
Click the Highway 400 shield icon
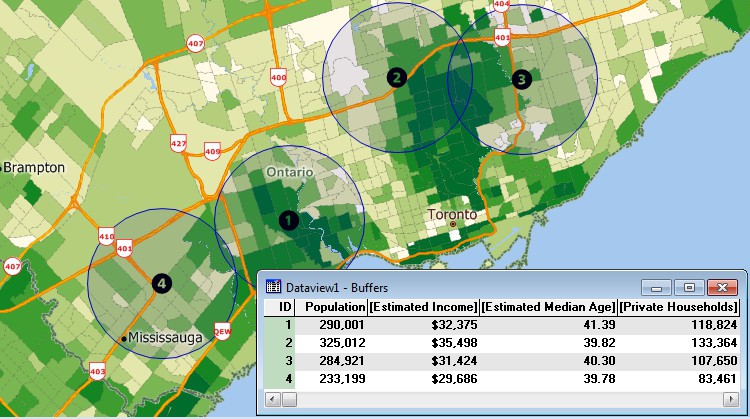point(278,77)
